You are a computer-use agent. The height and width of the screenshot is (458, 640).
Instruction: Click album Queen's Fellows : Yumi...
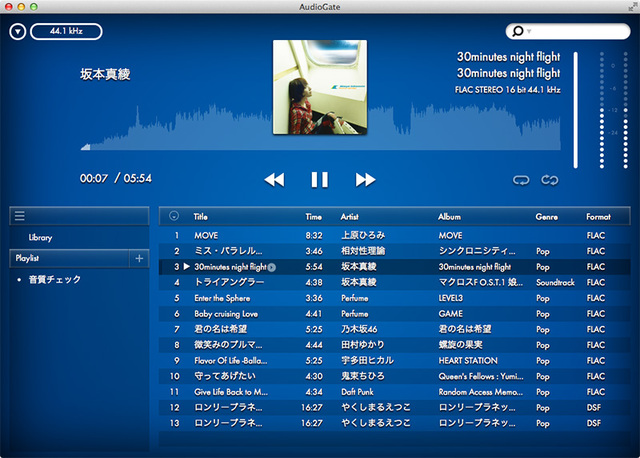(x=481, y=376)
